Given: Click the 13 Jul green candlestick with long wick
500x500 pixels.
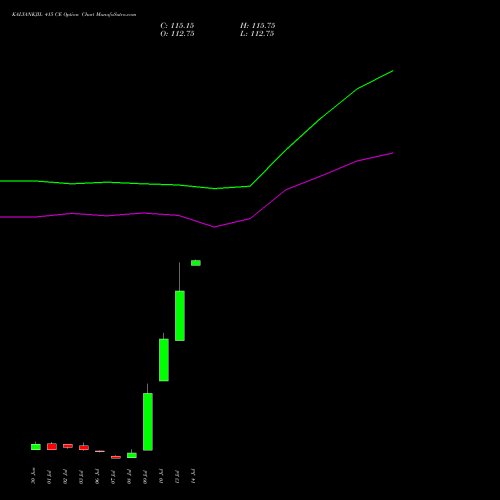Looking at the screenshot, I should [x=180, y=316].
